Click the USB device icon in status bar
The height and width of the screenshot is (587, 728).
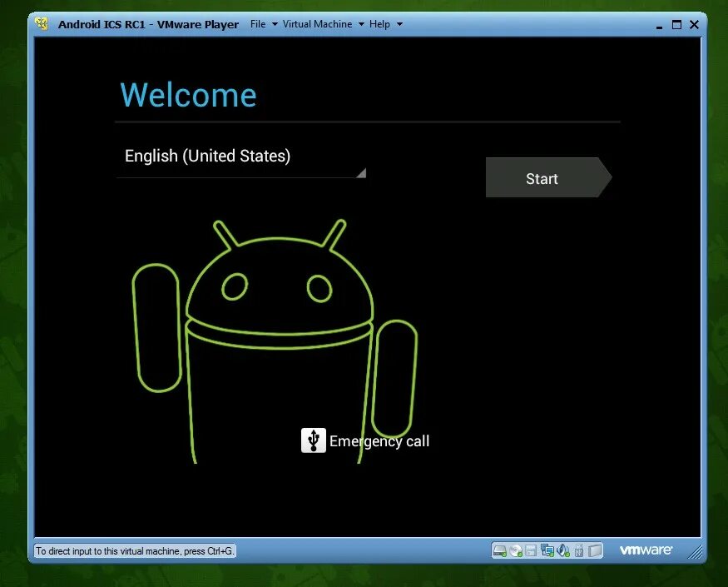click(x=579, y=550)
